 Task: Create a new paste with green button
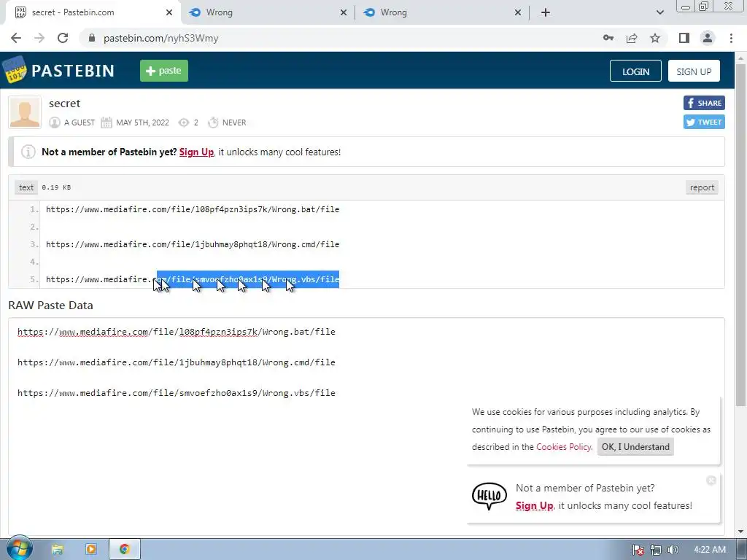[164, 71]
